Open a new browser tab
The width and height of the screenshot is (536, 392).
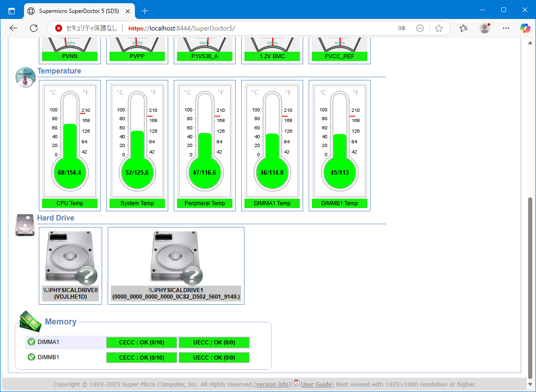coord(145,11)
